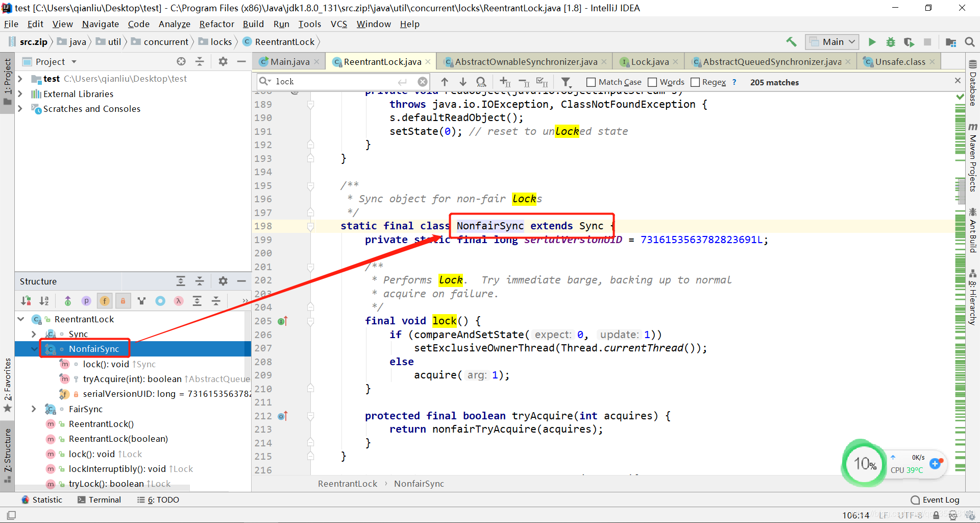Open Terminal tool window
Viewport: 980px width, 523px height.
point(100,500)
